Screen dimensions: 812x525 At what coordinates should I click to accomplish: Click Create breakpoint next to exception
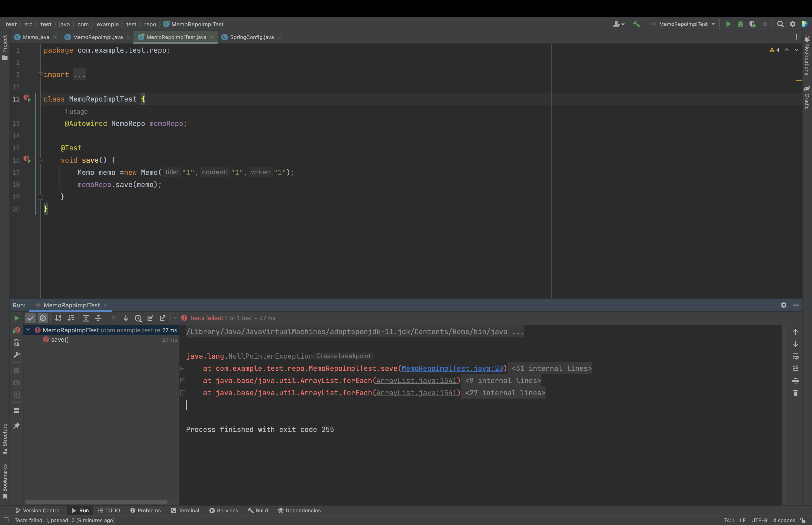[x=343, y=356]
